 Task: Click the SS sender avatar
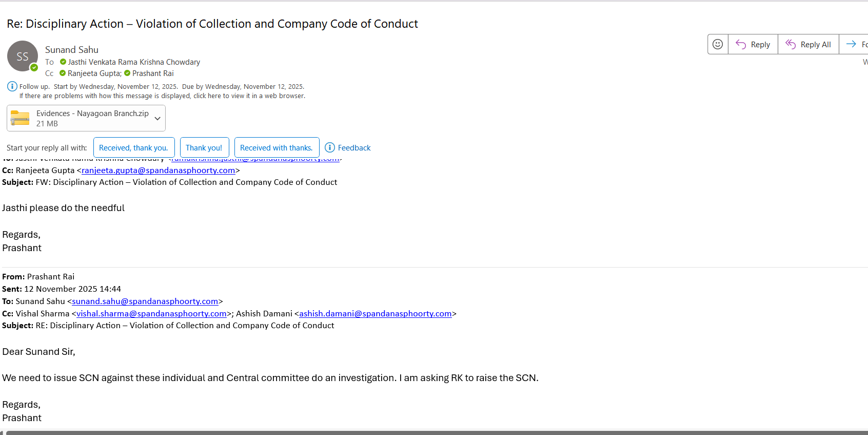click(x=23, y=56)
